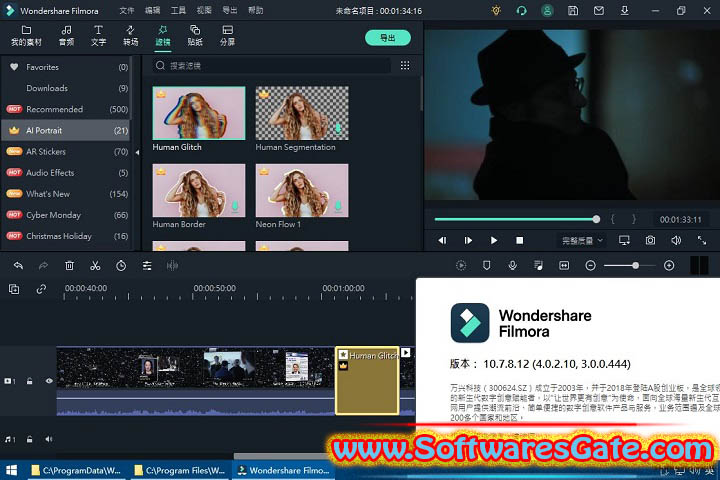The image size is (720, 480).
Task: Zoom in the timeline with plus
Action: point(669,265)
